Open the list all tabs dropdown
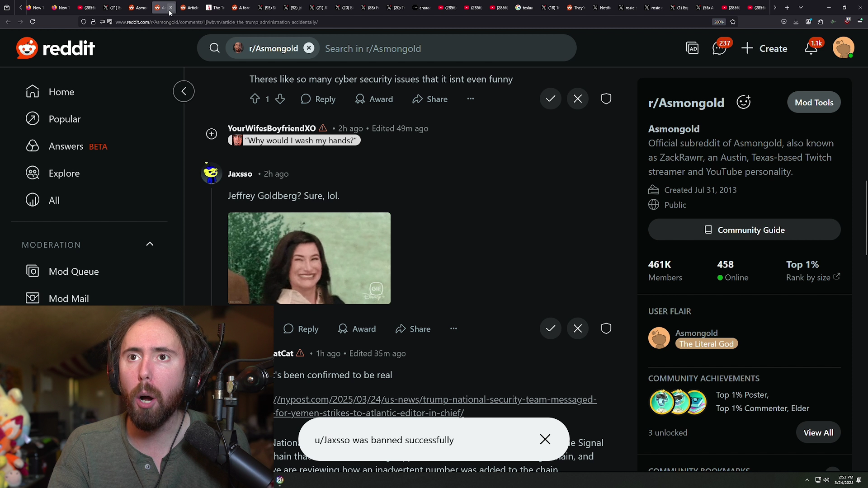Screen dimensions: 868x488 pos(801,8)
